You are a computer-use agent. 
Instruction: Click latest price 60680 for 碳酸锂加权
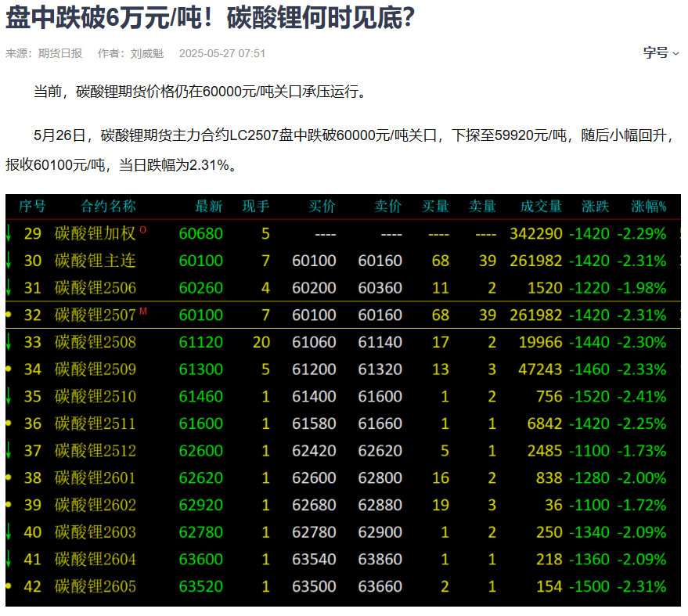pyautogui.click(x=201, y=234)
